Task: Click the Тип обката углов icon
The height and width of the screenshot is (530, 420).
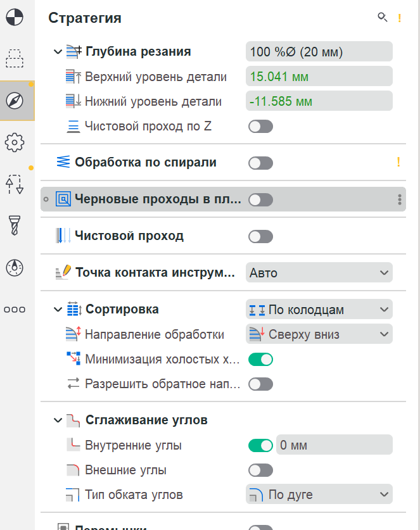Action: (73, 495)
